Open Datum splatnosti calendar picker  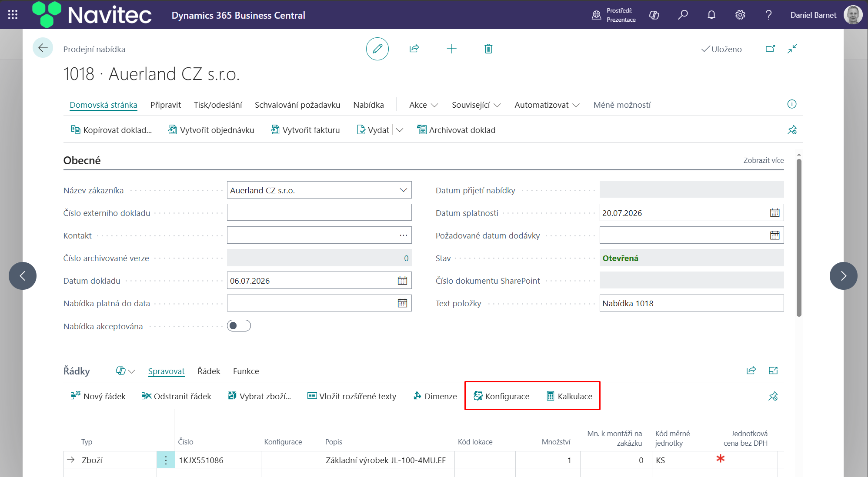(x=775, y=213)
